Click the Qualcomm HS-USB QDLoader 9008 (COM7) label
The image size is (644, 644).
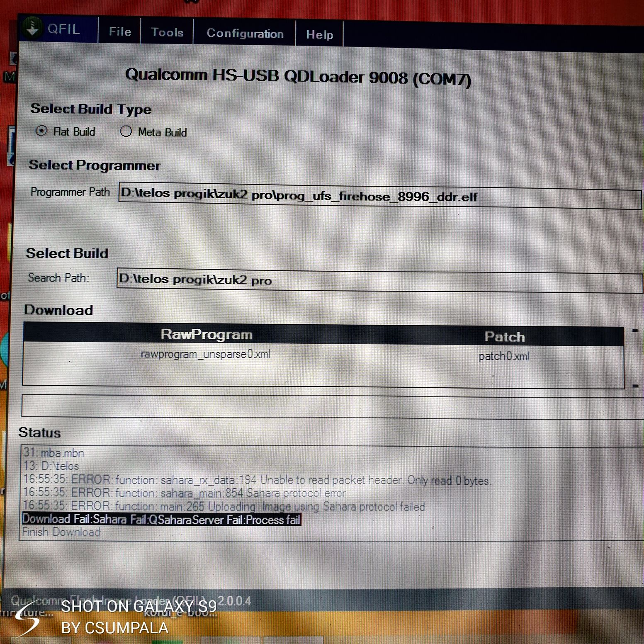298,77
